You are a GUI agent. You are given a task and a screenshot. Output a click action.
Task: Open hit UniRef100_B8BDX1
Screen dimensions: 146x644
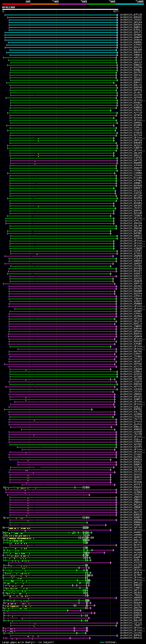click(131, 27)
